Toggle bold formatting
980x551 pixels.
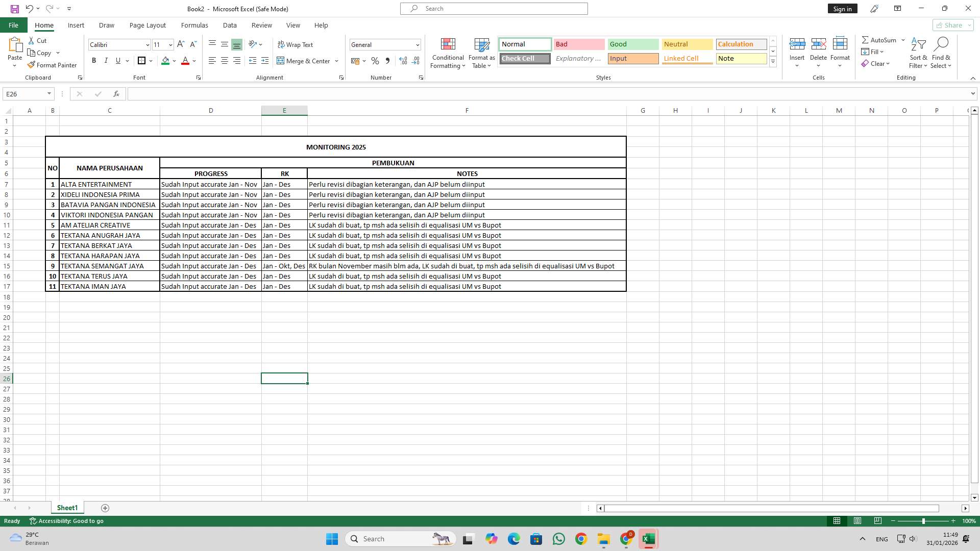94,60
